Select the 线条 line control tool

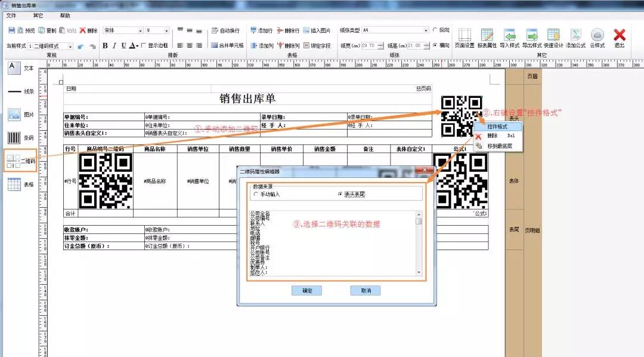coord(21,91)
